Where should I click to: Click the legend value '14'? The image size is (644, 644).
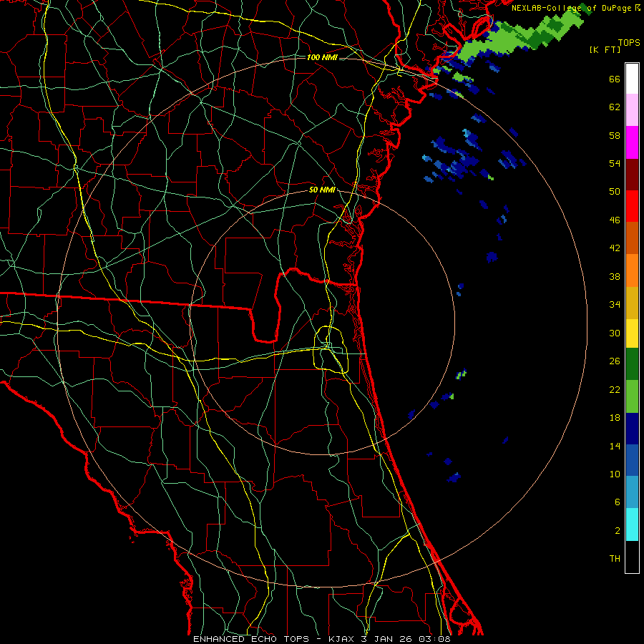click(x=615, y=446)
